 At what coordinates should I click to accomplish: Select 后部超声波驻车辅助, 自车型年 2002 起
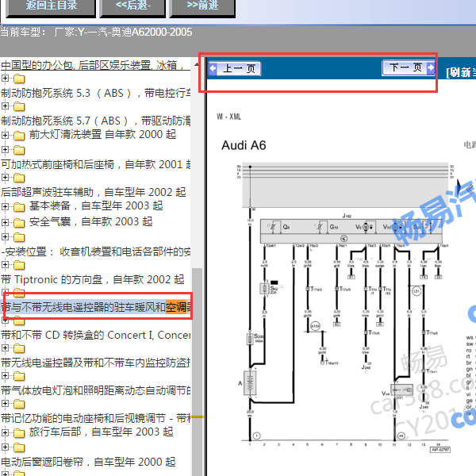point(93,192)
